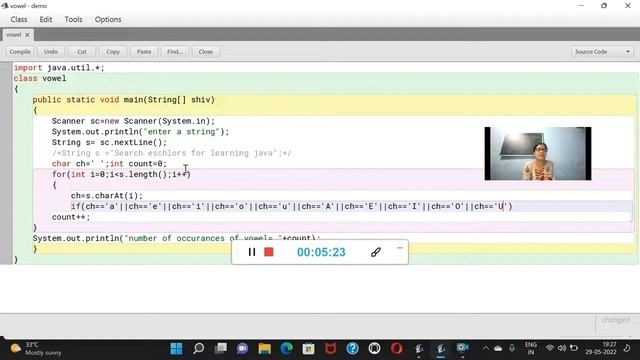Click the ch=s.charAt(i) line
640x360 pixels.
[x=107, y=196]
